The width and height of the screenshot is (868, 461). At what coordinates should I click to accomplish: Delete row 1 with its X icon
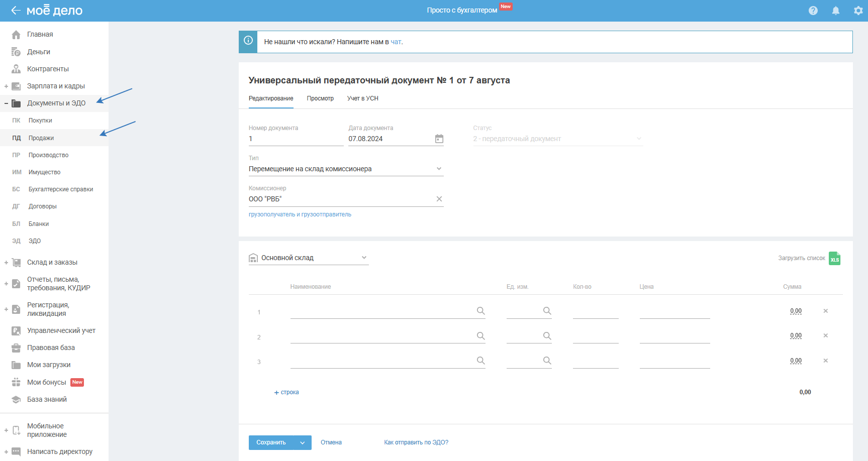pos(825,311)
